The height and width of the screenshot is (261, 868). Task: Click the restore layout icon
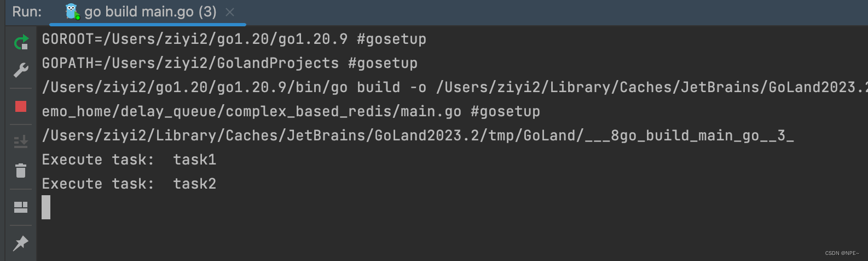[x=21, y=207]
